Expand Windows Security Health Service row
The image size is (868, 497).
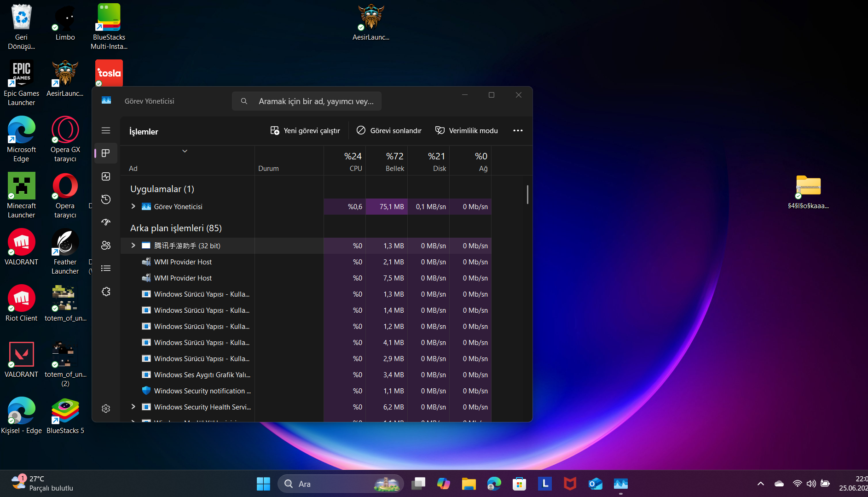click(x=133, y=407)
